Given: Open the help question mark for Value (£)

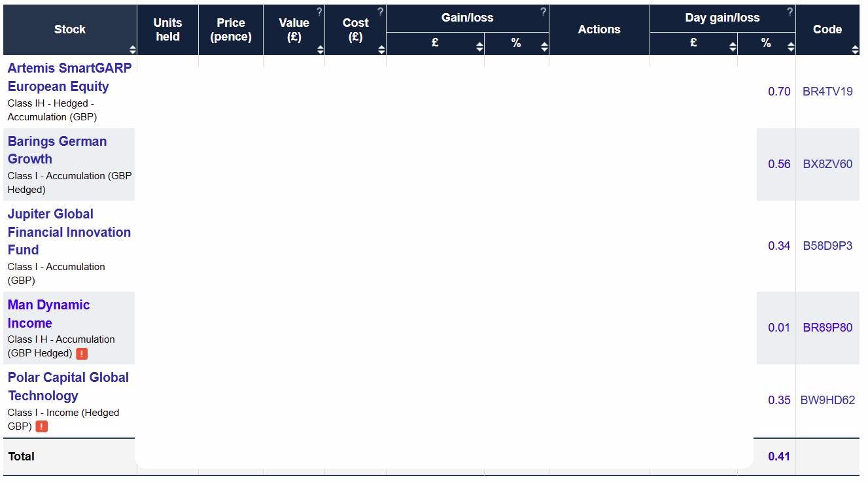Looking at the screenshot, I should pos(319,11).
